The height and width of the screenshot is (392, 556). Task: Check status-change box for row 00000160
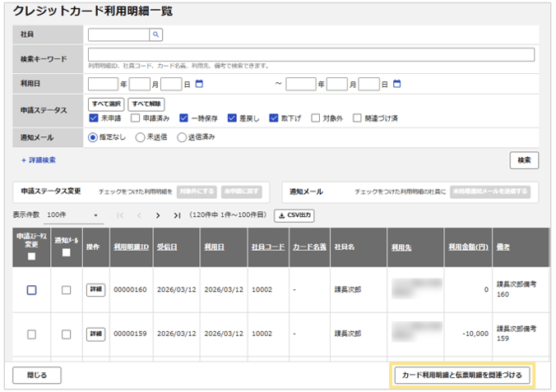[x=31, y=290]
